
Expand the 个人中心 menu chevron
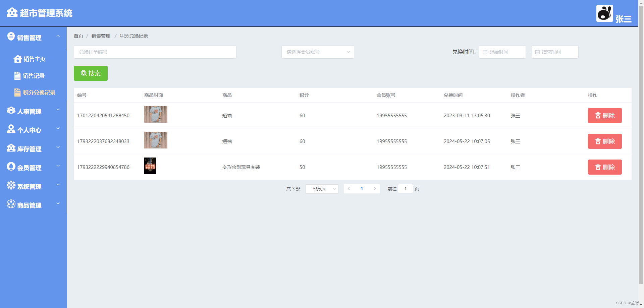click(58, 128)
